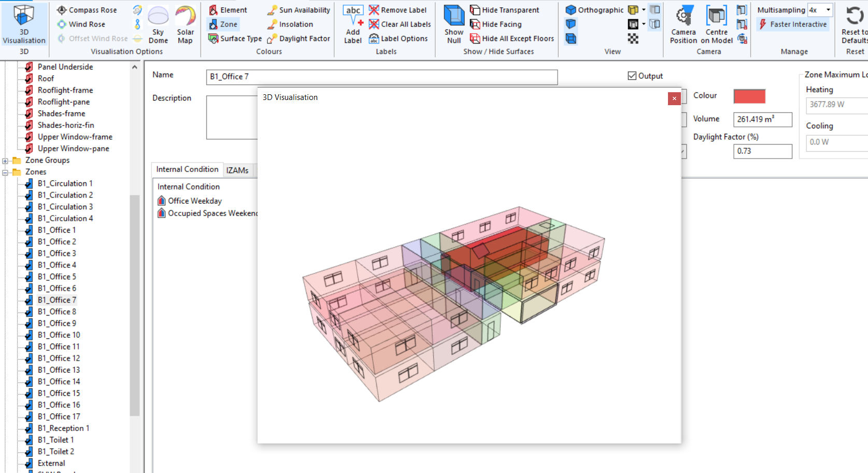The width and height of the screenshot is (868, 473).
Task: Select the External tree item
Action: click(51, 463)
